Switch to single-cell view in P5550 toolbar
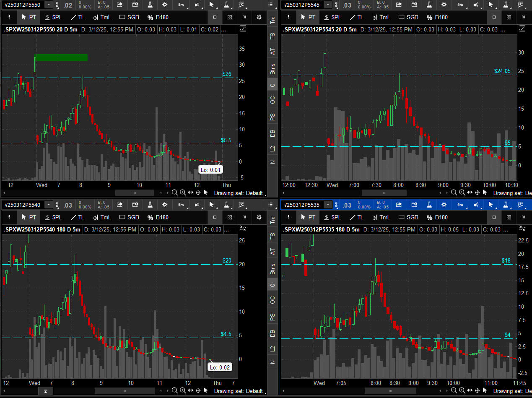This screenshot has width=532, height=398. (215, 17)
